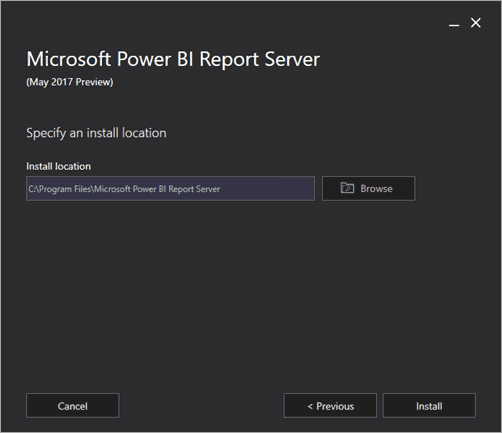Go back using the Previous button
502x433 pixels.
click(330, 405)
